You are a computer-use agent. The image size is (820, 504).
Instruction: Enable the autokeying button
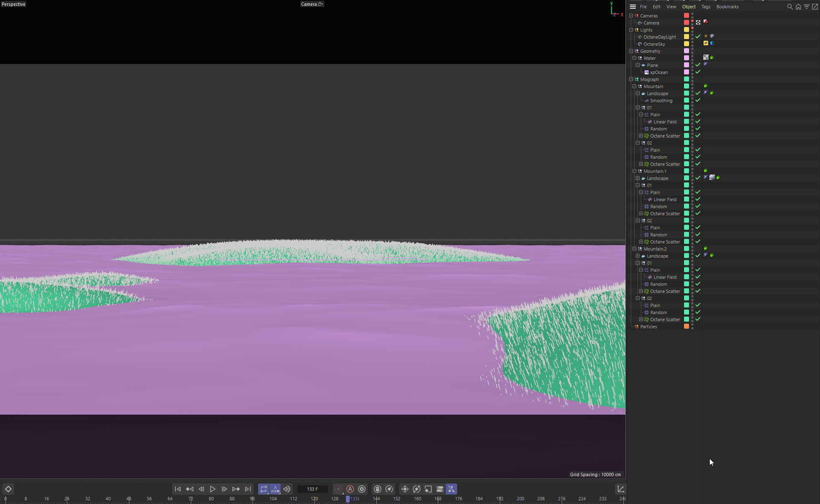click(350, 489)
